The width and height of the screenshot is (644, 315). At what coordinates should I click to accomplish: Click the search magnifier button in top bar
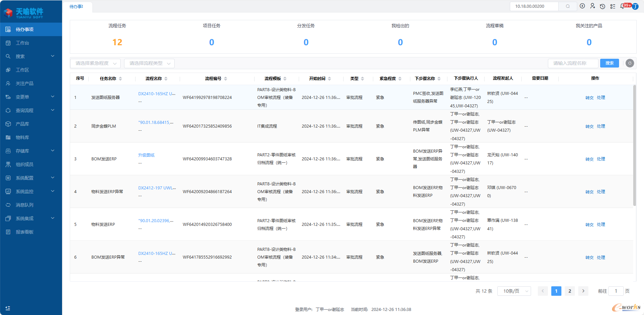pyautogui.click(x=568, y=6)
